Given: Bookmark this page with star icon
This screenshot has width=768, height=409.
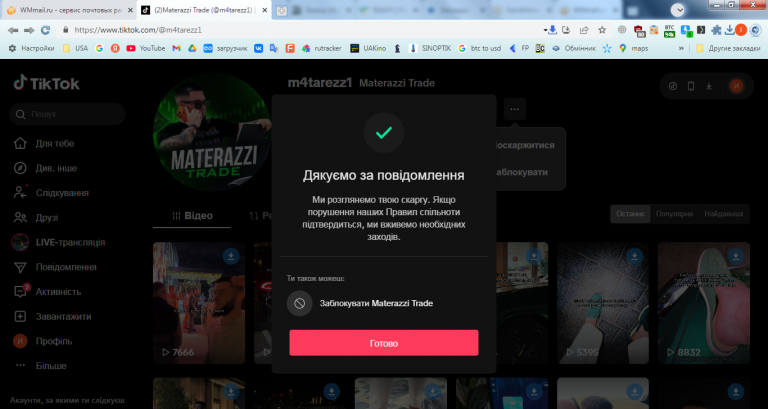Looking at the screenshot, I should pyautogui.click(x=602, y=30).
